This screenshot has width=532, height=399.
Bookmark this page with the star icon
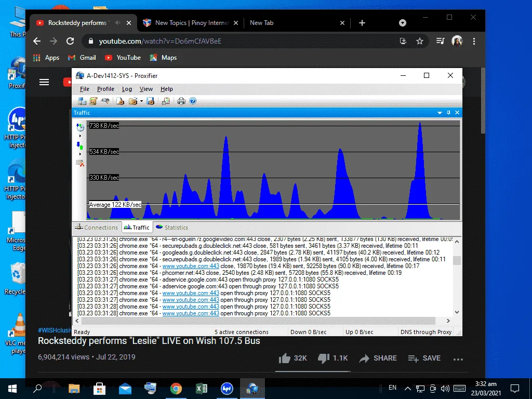click(420, 41)
